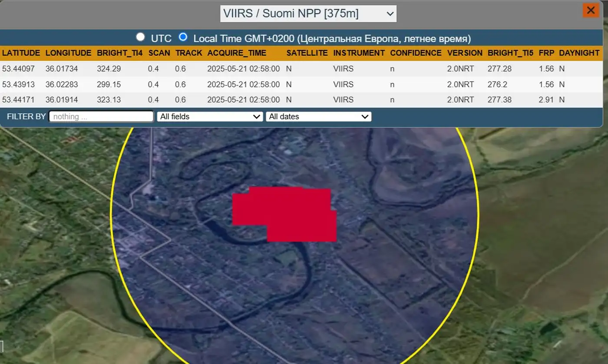Close the fire data panel with the orange X
Viewport: 608px width, 364px height.
coord(591,10)
